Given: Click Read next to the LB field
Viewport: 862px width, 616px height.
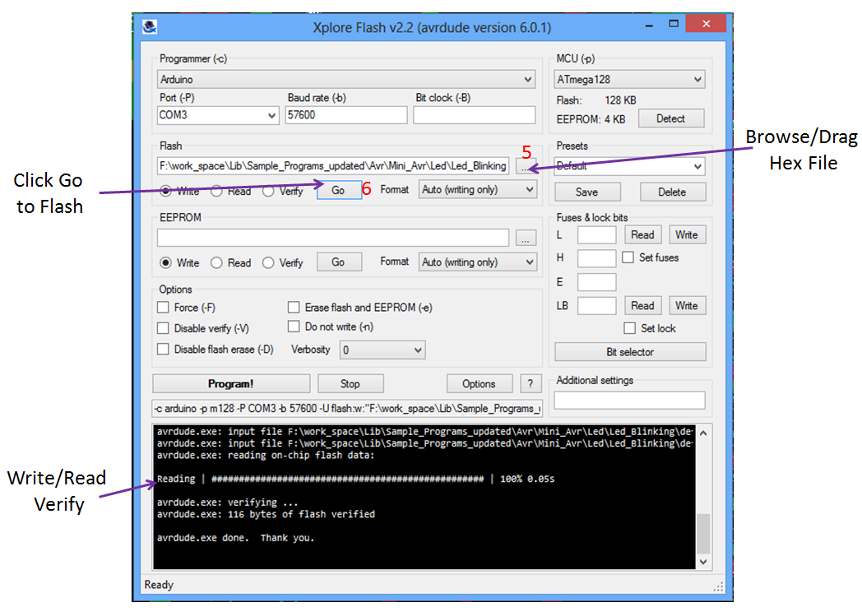Looking at the screenshot, I should click(x=642, y=305).
